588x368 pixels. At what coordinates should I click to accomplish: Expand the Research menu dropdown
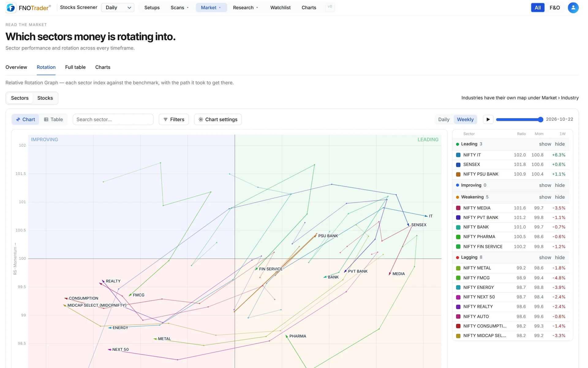coord(246,8)
